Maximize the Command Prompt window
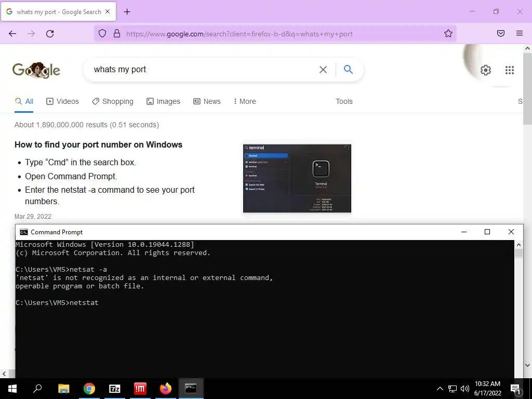This screenshot has height=399, width=532. (x=487, y=232)
